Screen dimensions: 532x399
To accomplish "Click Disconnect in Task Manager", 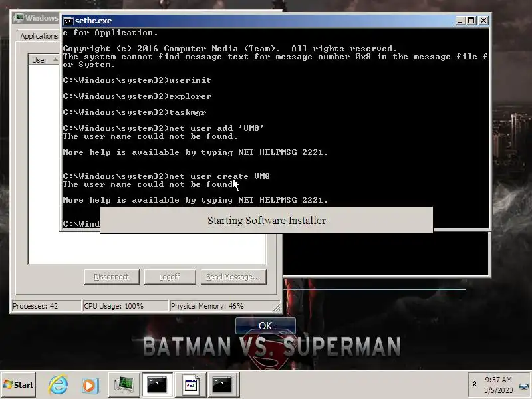I will tap(112, 277).
